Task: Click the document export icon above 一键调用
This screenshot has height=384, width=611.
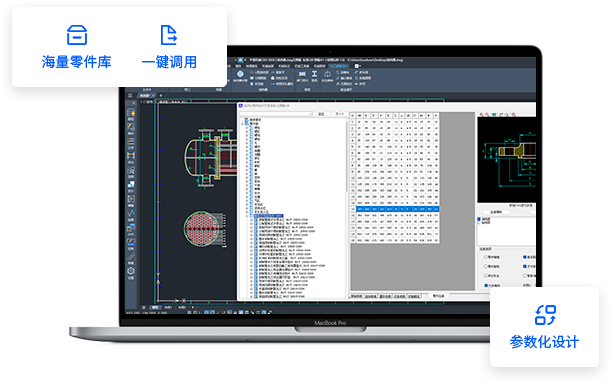Action: click(x=169, y=35)
